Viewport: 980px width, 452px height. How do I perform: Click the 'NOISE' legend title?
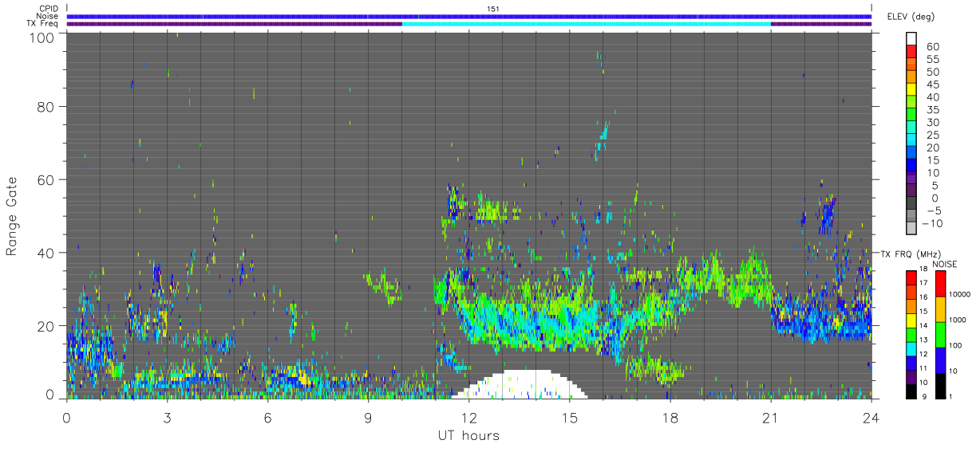point(945,264)
